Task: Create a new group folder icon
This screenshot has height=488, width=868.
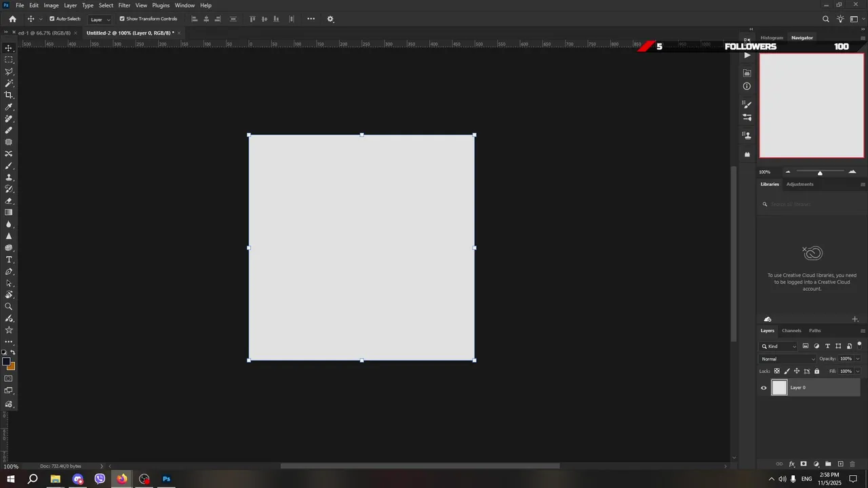Action: [x=828, y=464]
